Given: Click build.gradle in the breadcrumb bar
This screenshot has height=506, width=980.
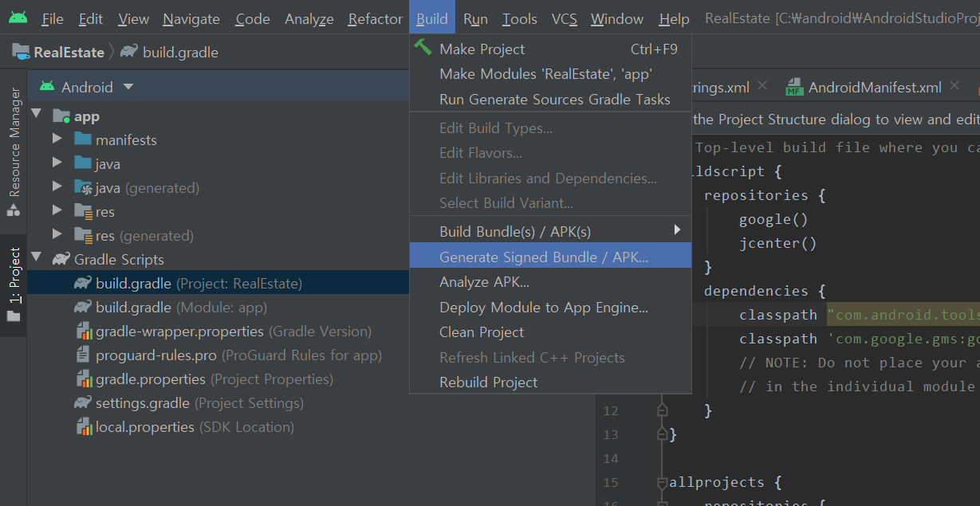Looking at the screenshot, I should tap(179, 53).
